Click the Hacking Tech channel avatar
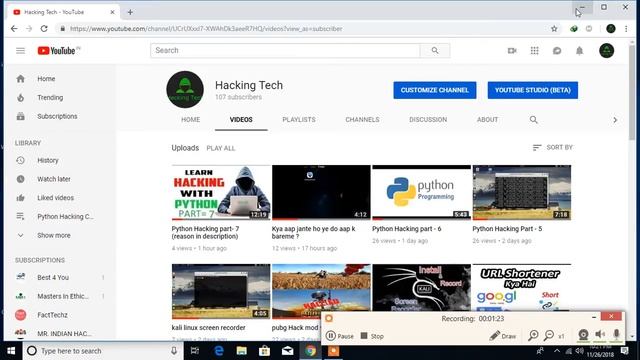Viewport: 640px width, 360px height. coord(185,89)
